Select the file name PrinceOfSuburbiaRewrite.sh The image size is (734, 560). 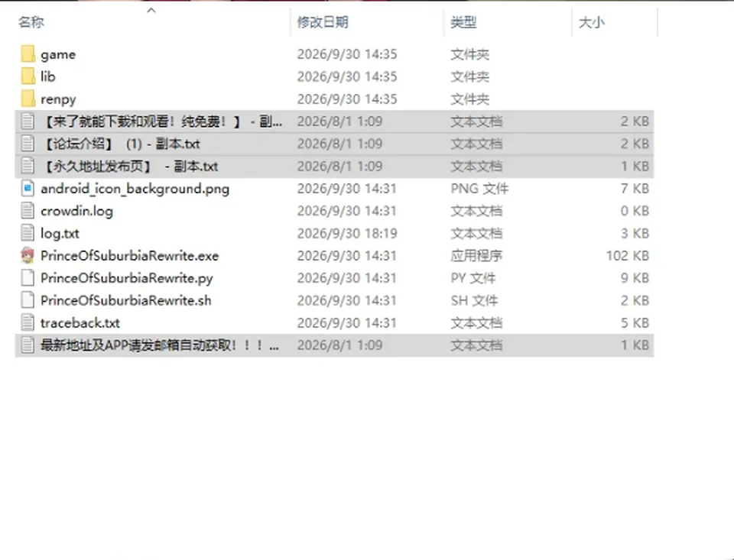[x=126, y=300]
